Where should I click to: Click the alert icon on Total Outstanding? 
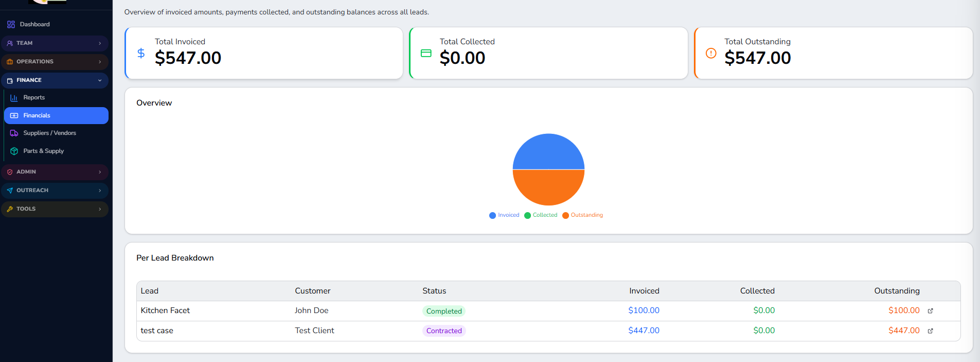coord(711,53)
